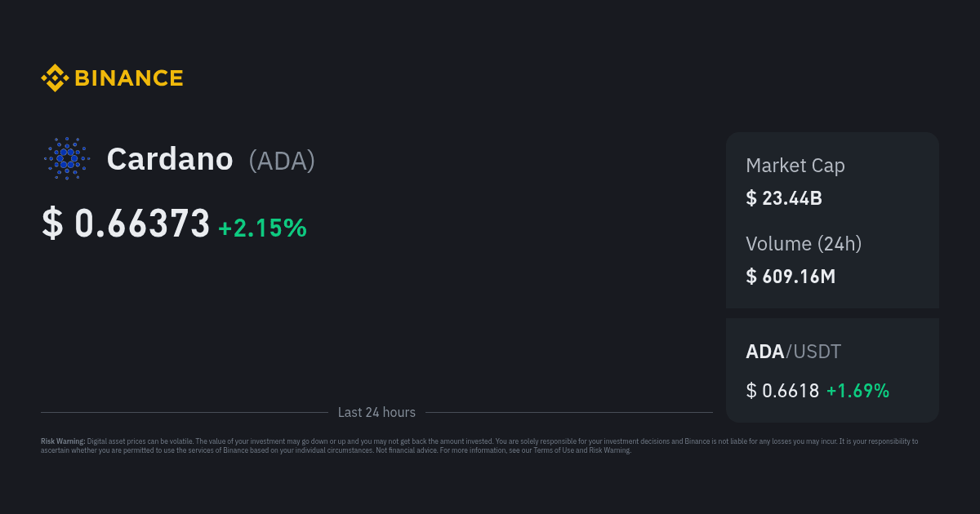The image size is (980, 514).
Task: Click the +2.15% price change indicator
Action: coord(262,228)
